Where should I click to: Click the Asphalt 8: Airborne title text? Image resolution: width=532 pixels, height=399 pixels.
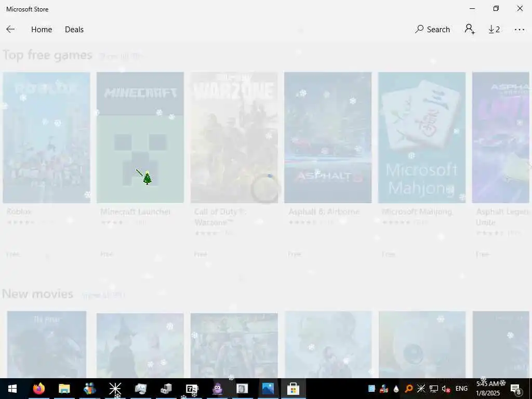click(324, 212)
